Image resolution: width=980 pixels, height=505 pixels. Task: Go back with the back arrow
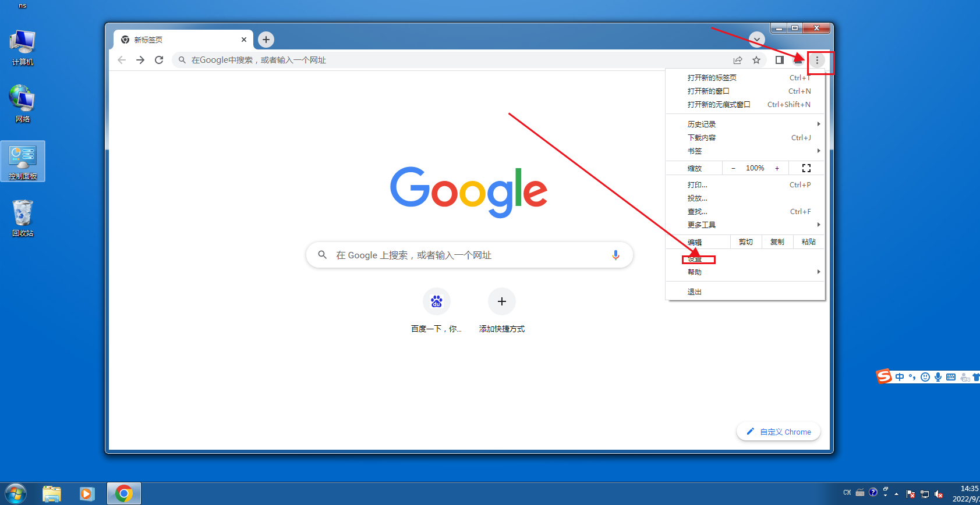(x=122, y=60)
